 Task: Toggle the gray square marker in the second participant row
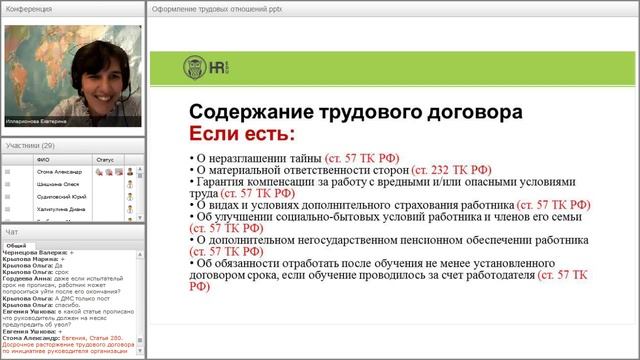tap(7, 184)
